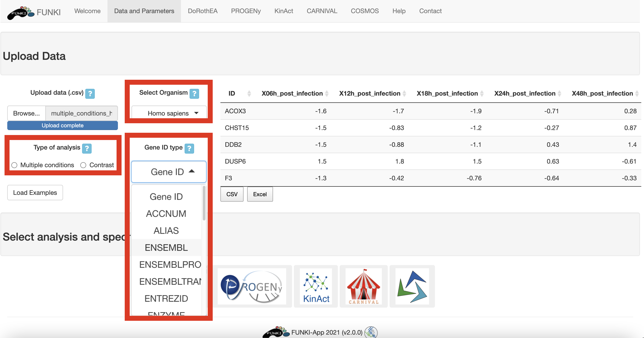644x338 pixels.
Task: Click the 0.87 value in CHST15 row
Action: (x=630, y=128)
